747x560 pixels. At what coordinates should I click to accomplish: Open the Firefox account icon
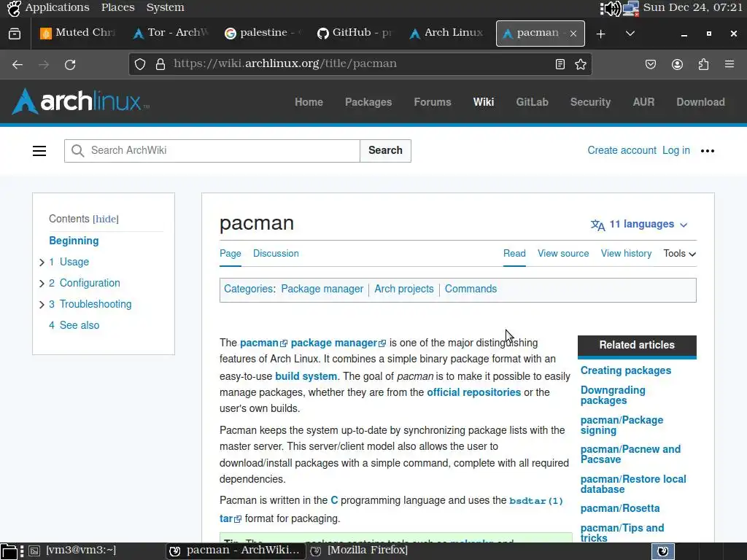point(678,64)
